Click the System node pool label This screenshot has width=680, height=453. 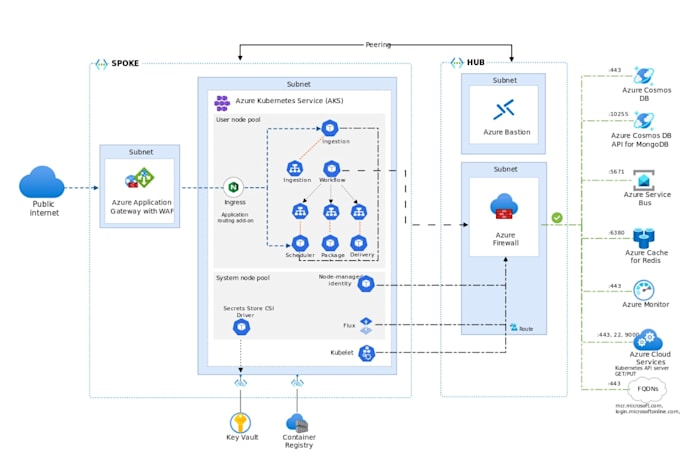click(243, 278)
